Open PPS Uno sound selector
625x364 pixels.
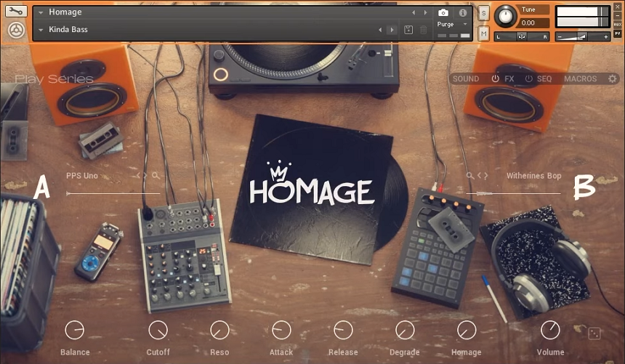coord(82,175)
